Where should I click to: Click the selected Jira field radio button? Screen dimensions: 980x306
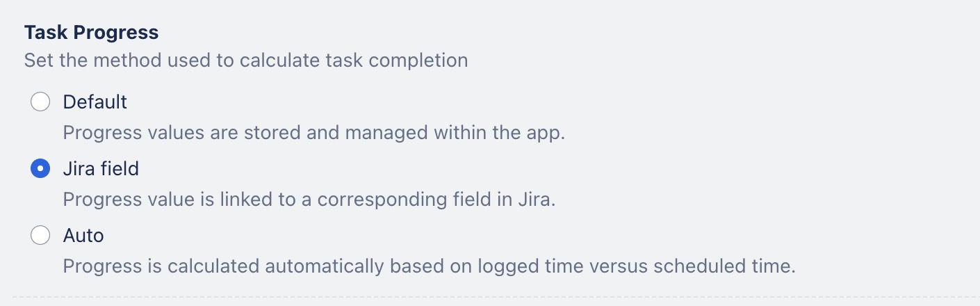pyautogui.click(x=40, y=169)
